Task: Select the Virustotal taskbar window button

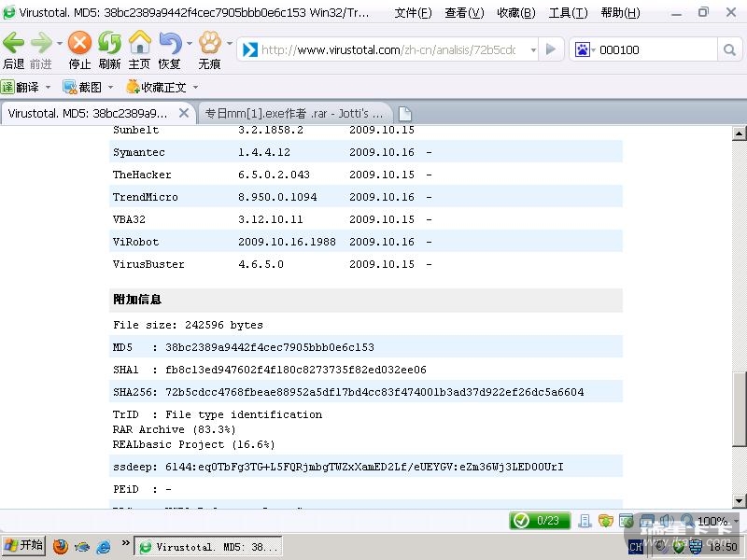Action: click(207, 547)
